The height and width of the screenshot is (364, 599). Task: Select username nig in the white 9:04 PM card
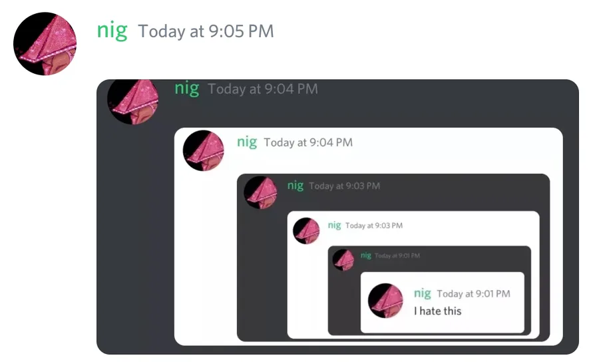247,142
